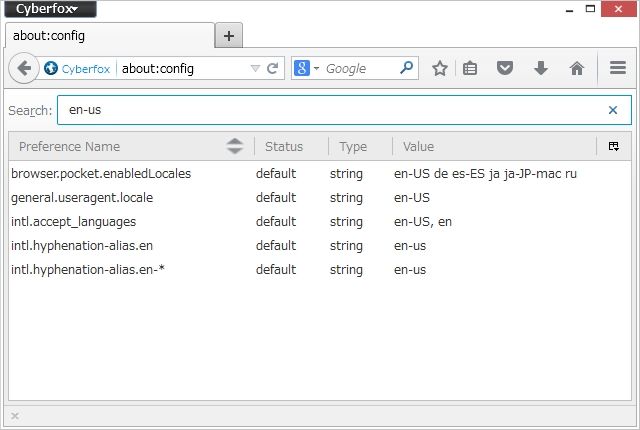The width and height of the screenshot is (640, 430).
Task: Click type string of browser.pocket.enabledLocales
Action: (346, 174)
